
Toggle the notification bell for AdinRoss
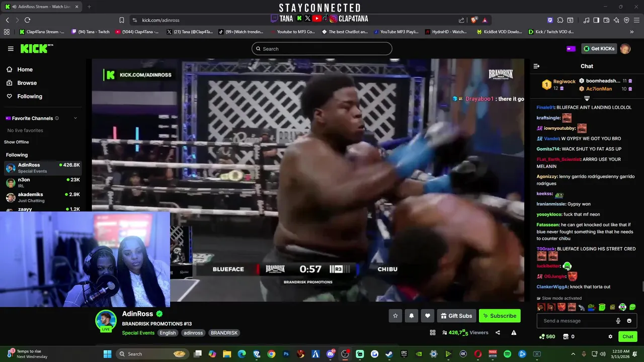(x=412, y=316)
